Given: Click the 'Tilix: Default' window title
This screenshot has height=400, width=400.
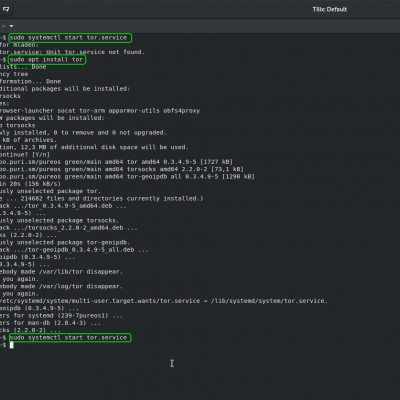Looking at the screenshot, I should pos(330,9).
